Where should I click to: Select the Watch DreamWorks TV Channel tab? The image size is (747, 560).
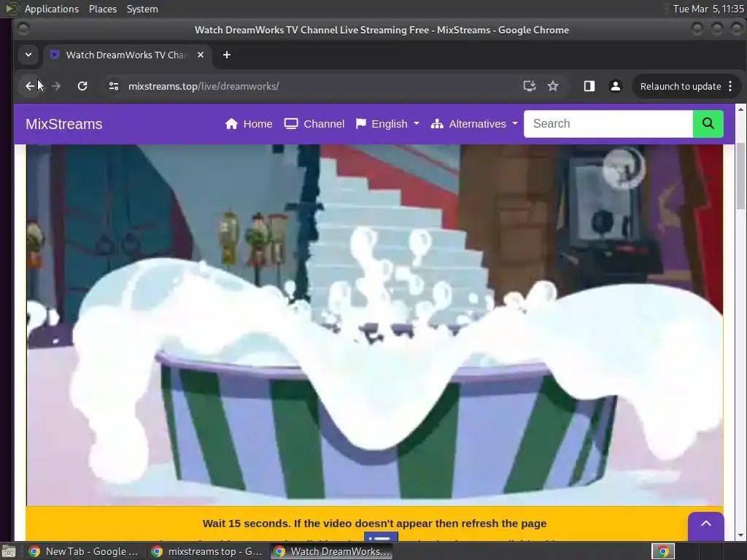pos(126,55)
